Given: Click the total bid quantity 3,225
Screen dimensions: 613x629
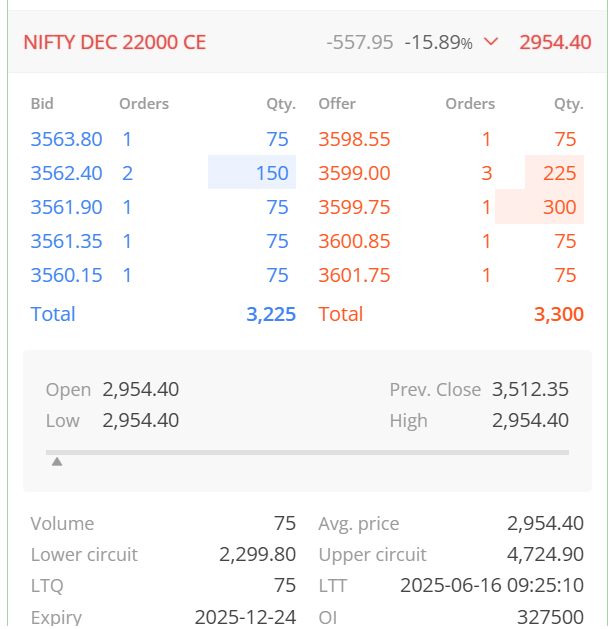Looking at the screenshot, I should click(x=271, y=314).
